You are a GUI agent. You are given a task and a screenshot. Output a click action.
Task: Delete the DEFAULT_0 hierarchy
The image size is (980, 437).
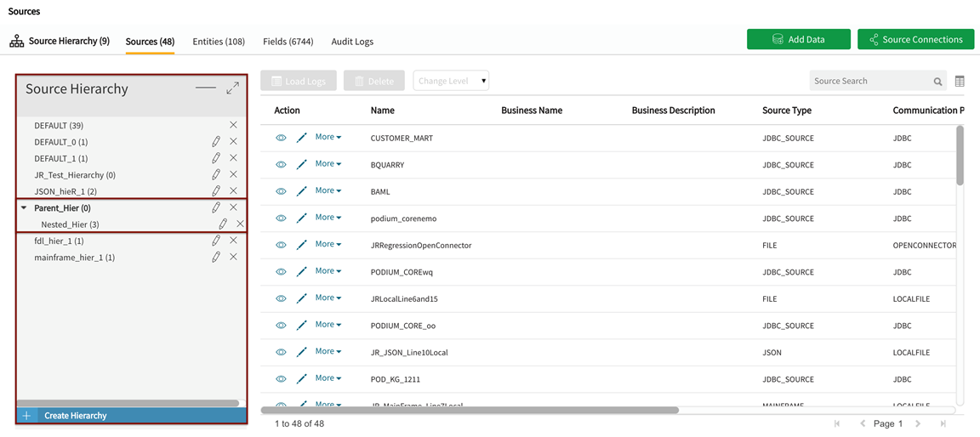[x=233, y=142]
